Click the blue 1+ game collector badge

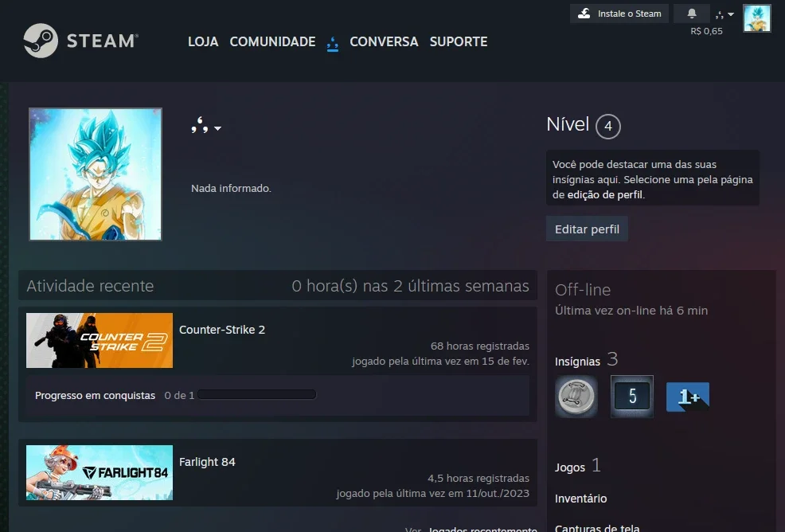pos(687,397)
